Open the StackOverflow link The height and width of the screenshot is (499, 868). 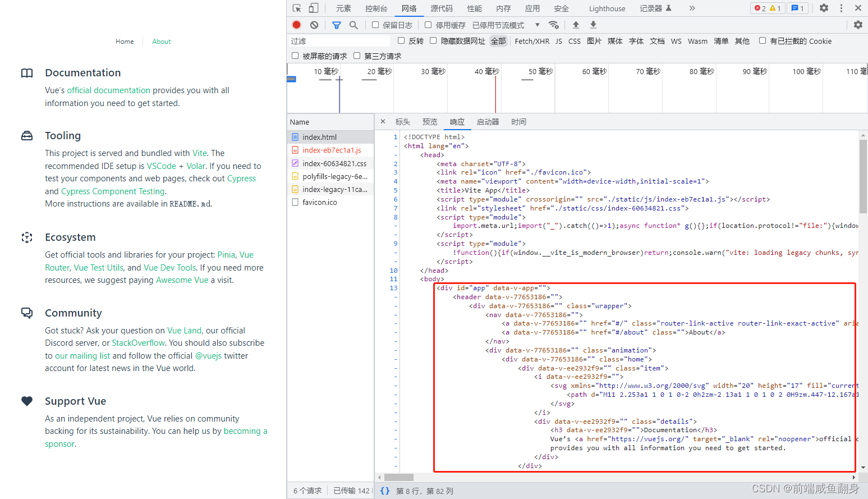pyautogui.click(x=139, y=343)
